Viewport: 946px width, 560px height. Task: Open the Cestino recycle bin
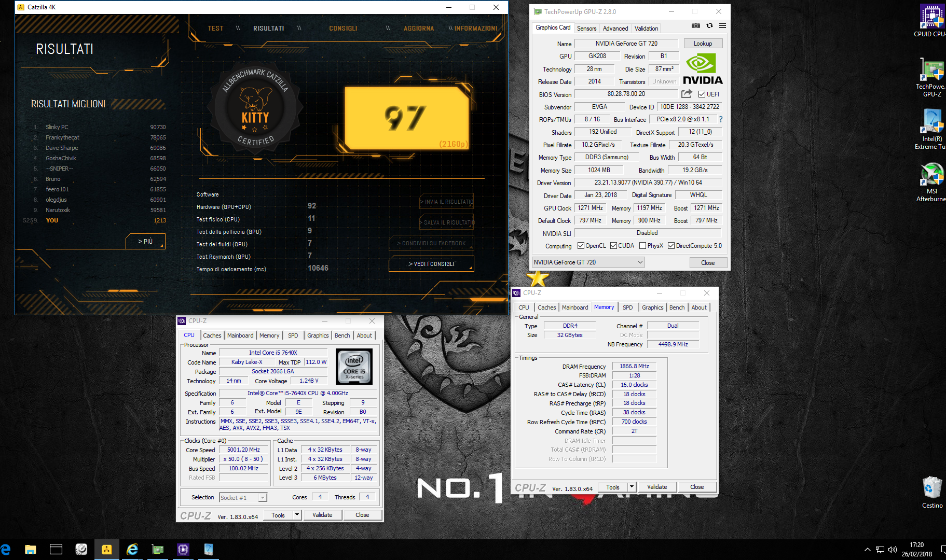click(x=932, y=493)
